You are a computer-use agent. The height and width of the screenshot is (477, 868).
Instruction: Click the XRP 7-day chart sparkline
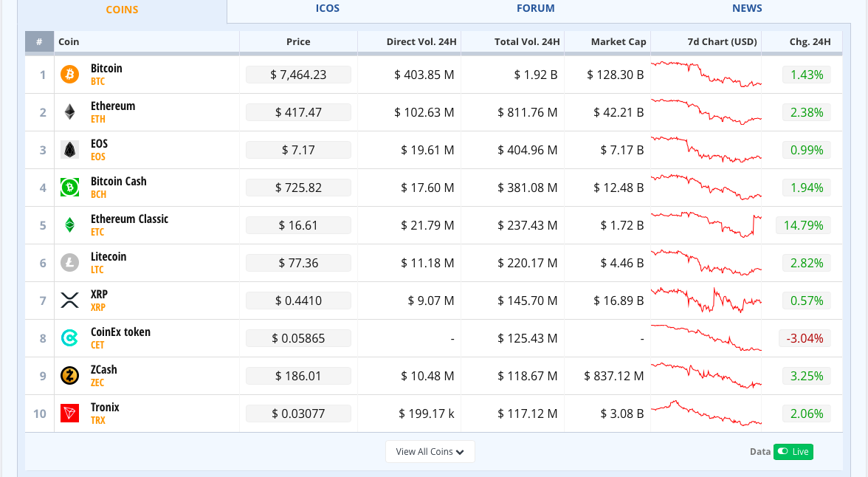click(x=706, y=301)
